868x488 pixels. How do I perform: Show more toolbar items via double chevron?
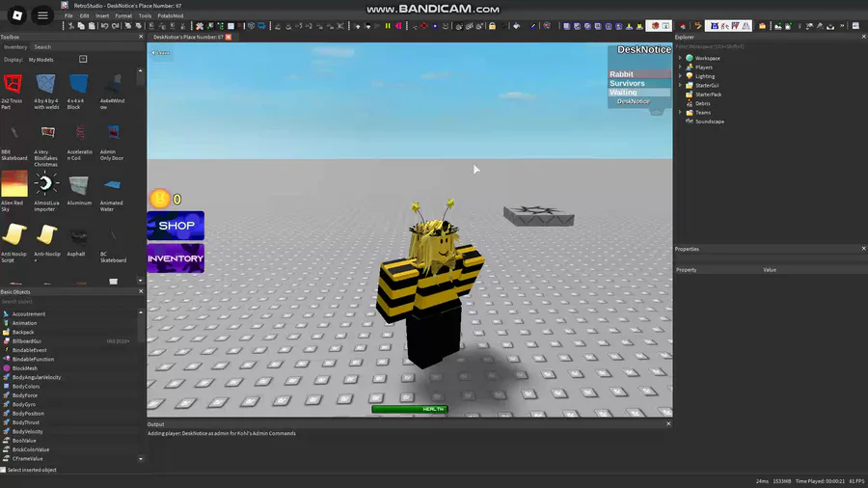click(842, 25)
